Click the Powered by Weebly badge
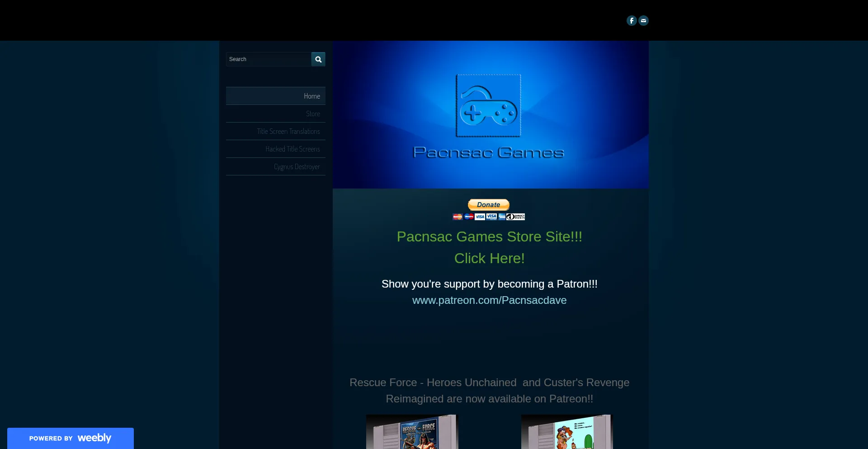This screenshot has width=868, height=449. point(71,438)
